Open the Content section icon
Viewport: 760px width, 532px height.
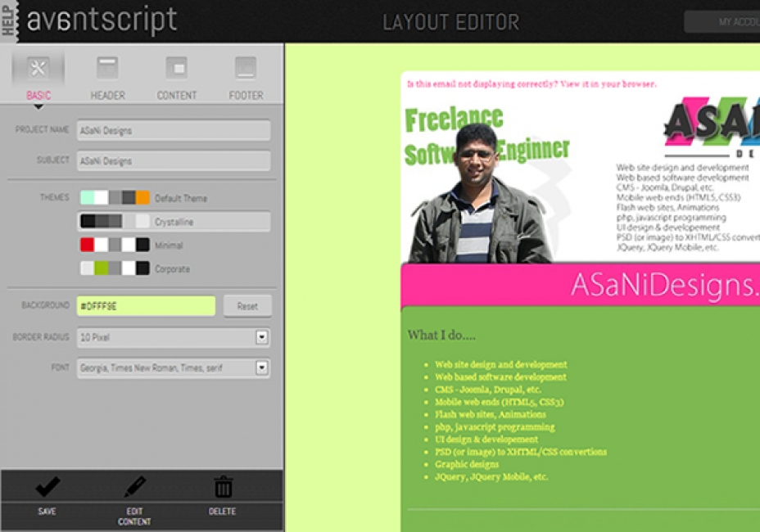[x=176, y=68]
